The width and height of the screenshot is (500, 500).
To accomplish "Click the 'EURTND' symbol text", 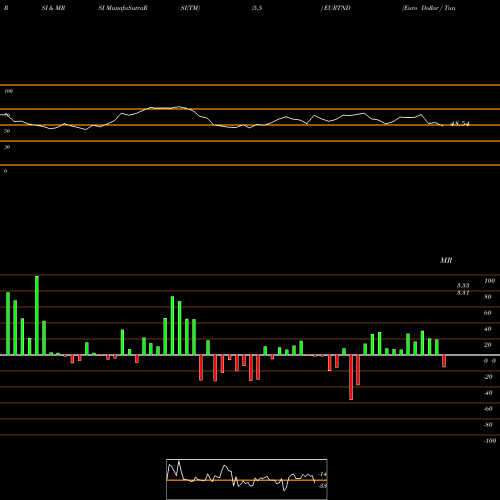I will (x=336, y=8).
